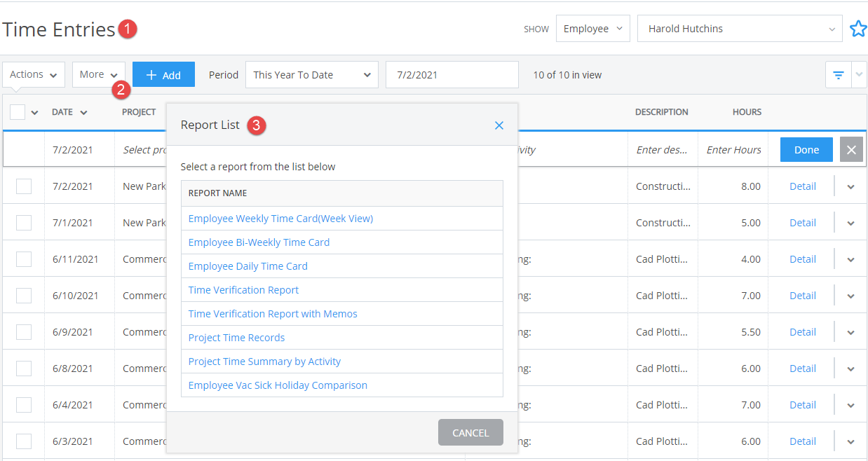Open Detail for 7/2/2021 8.00 hours entry
The width and height of the screenshot is (868, 461).
tap(803, 186)
